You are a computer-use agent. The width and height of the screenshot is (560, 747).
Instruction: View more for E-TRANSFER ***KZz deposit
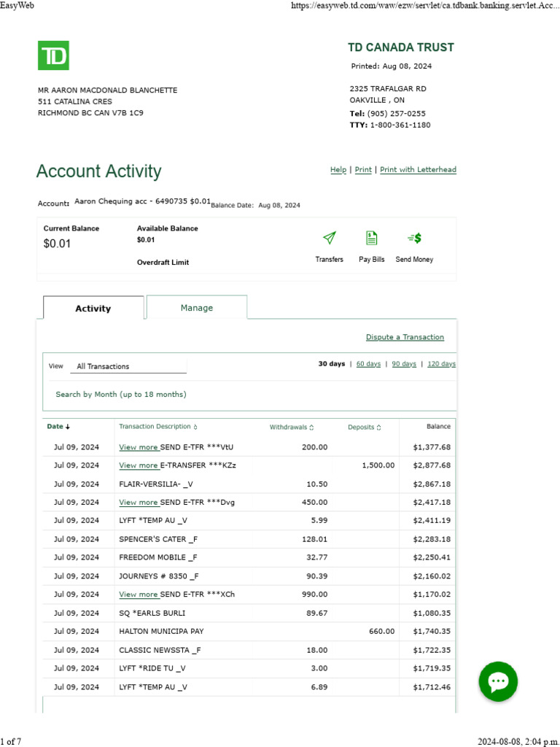(x=139, y=465)
